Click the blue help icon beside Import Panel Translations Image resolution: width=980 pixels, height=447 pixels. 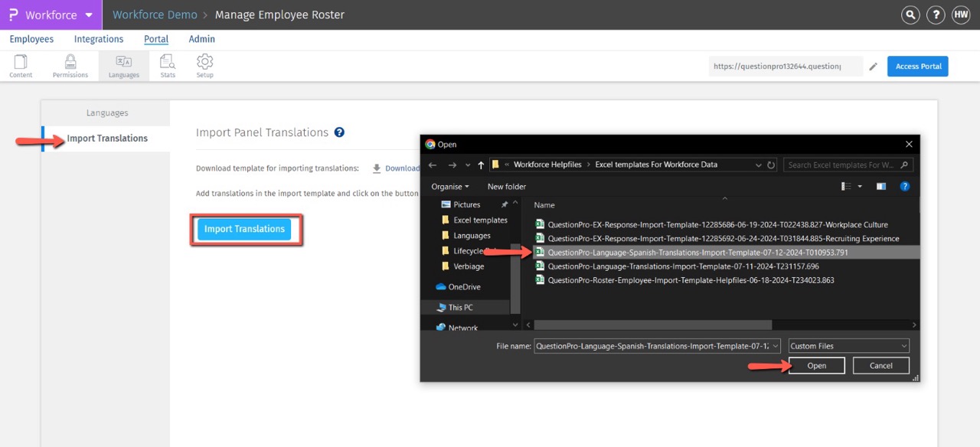click(339, 132)
